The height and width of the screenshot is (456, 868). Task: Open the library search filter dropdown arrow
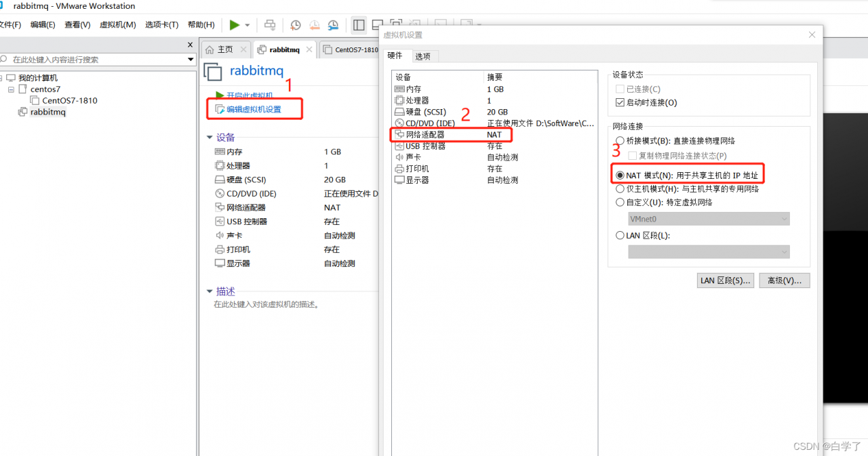click(191, 60)
